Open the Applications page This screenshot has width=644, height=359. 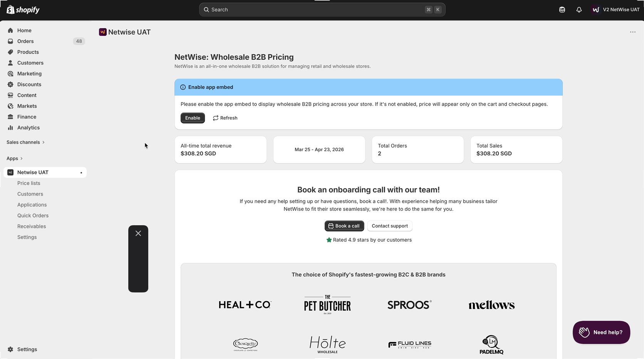32,205
